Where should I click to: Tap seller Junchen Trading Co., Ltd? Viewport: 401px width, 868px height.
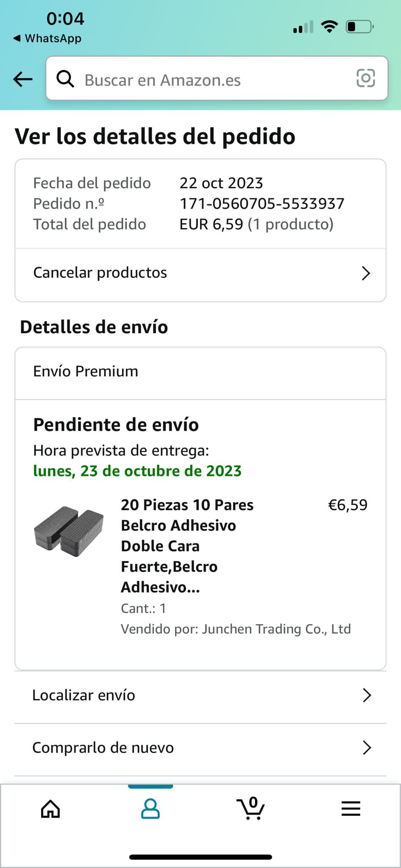point(276,629)
